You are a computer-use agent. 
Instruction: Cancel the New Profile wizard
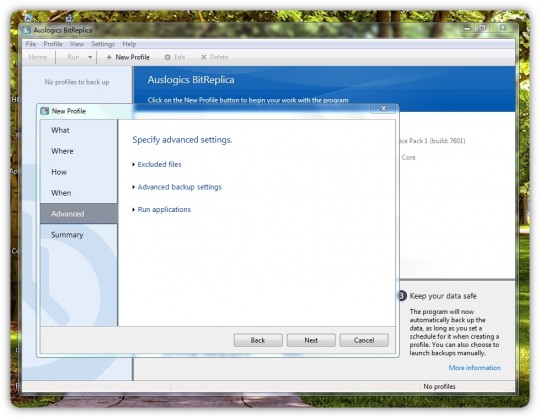[364, 340]
